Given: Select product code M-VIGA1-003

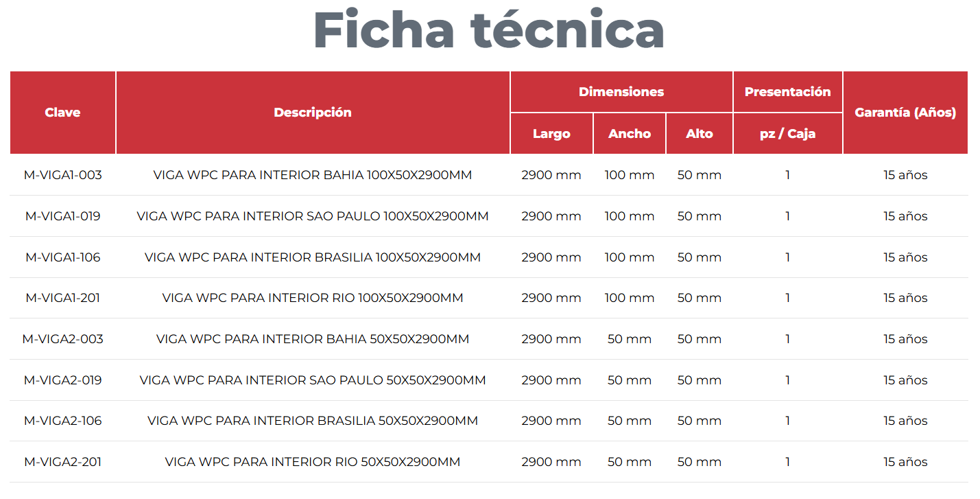Looking at the screenshot, I should [62, 175].
